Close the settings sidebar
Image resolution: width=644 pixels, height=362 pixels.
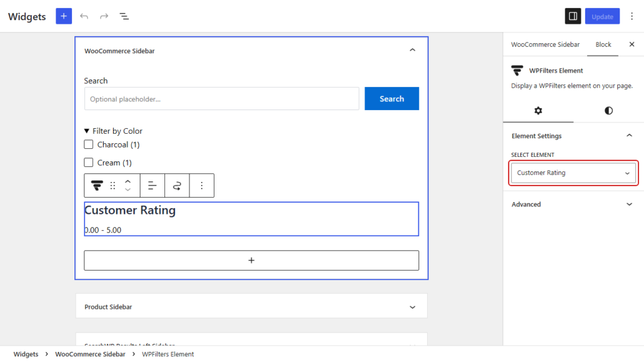tap(631, 44)
